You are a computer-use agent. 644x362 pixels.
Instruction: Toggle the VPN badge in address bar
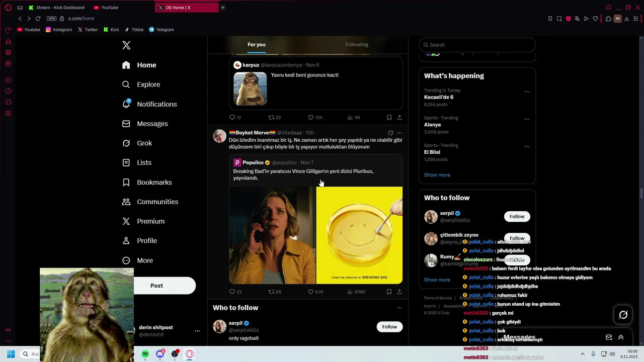click(51, 19)
